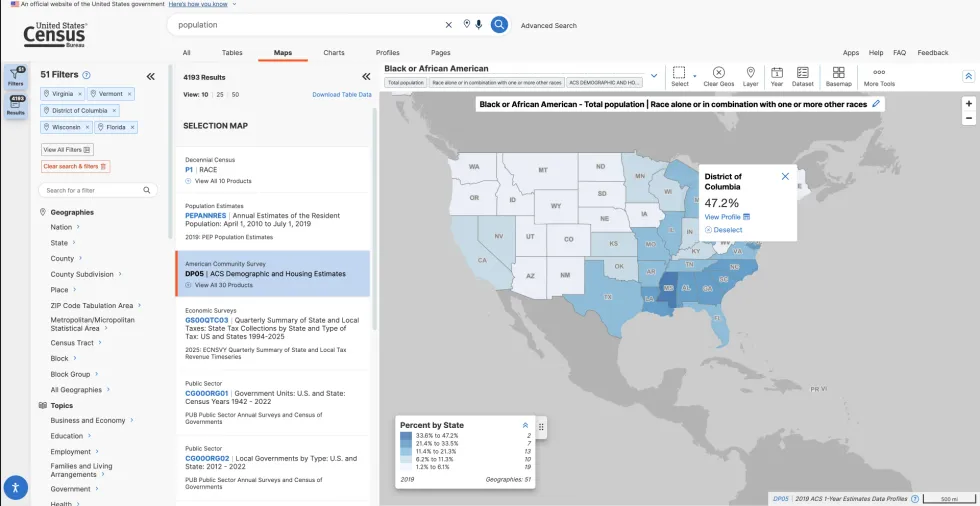The width and height of the screenshot is (980, 506).
Task: Switch to the Profiles tab
Action: coord(388,52)
